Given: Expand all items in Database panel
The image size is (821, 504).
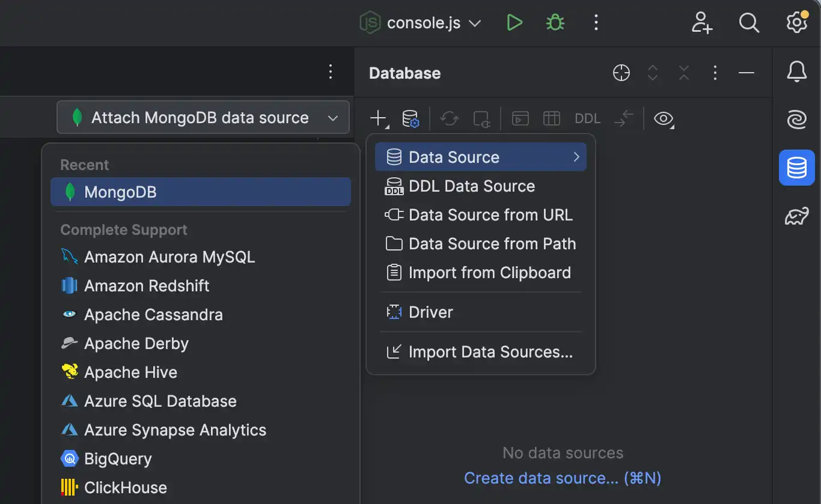Looking at the screenshot, I should click(x=653, y=73).
